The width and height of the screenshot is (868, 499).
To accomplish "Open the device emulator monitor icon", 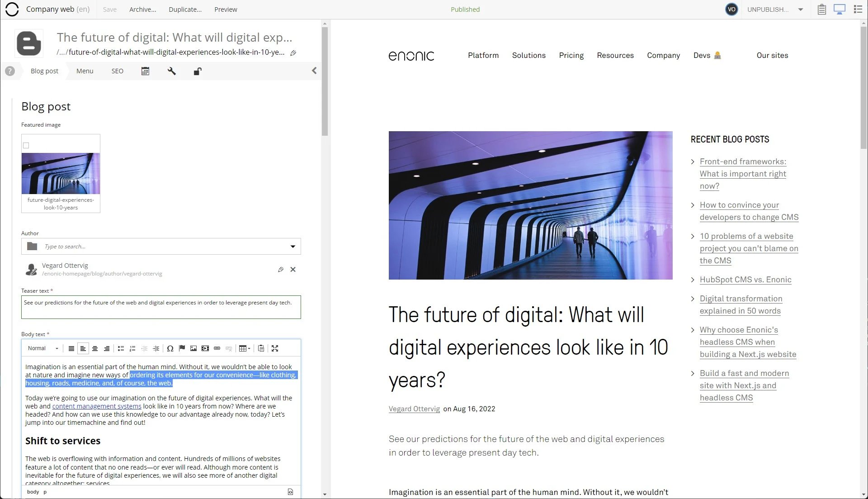I will click(840, 9).
